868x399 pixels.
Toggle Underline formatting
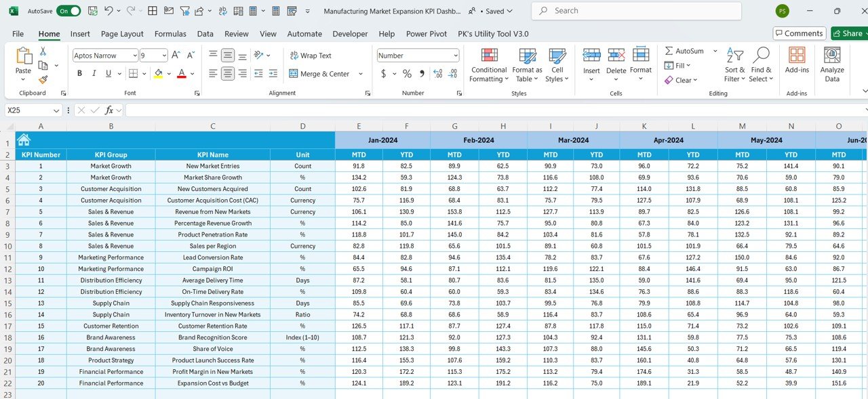coord(108,73)
